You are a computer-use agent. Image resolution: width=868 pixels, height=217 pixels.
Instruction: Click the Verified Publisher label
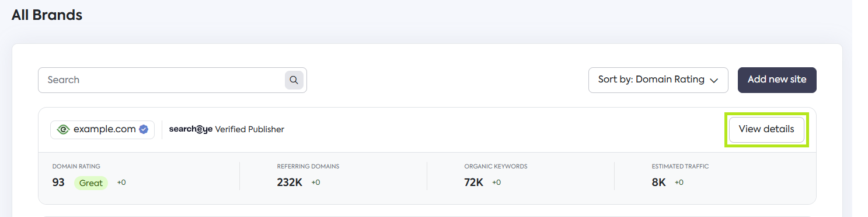pyautogui.click(x=249, y=129)
